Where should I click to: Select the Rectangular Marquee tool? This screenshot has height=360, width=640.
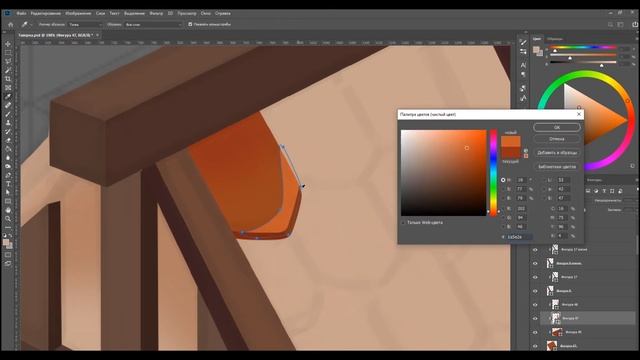pos(8,53)
